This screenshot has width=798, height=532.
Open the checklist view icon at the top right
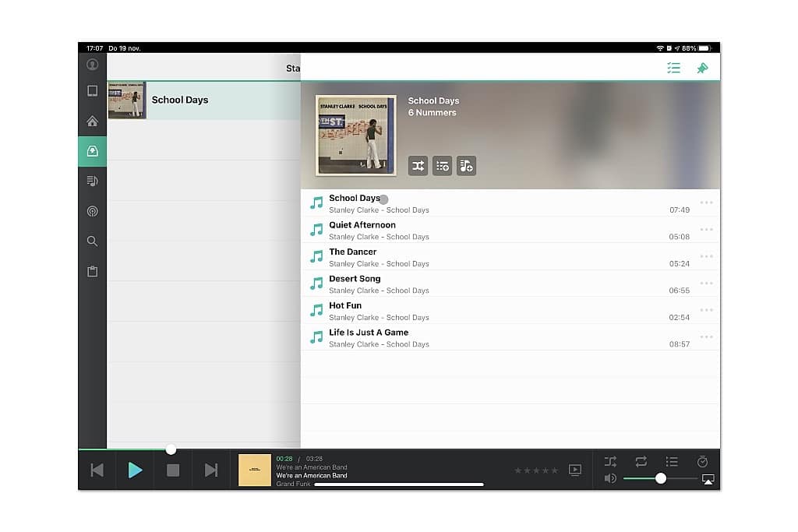point(673,68)
